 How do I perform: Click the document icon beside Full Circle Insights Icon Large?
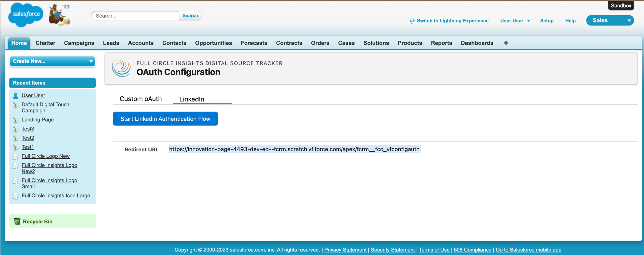click(x=16, y=196)
